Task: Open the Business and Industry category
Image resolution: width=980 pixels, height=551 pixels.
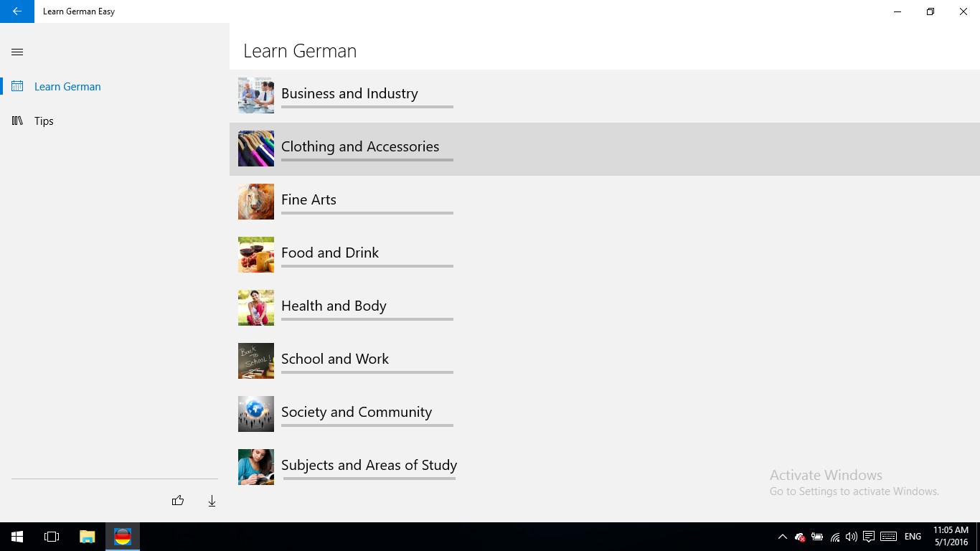Action: 605,96
